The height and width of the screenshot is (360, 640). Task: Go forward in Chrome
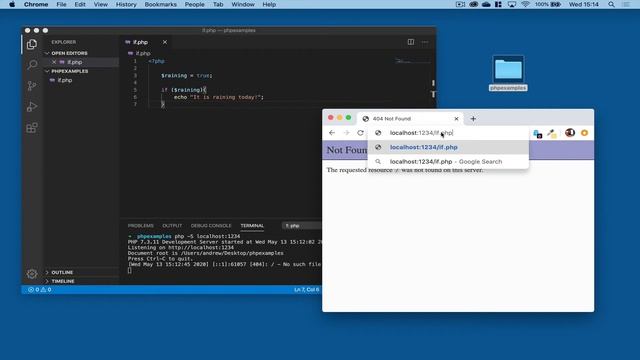[346, 133]
